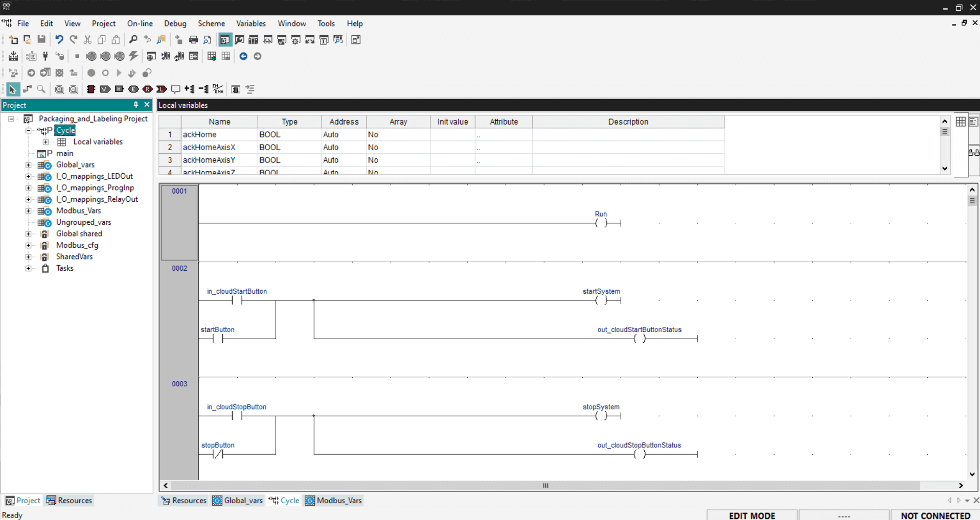The image size is (980, 520).
Task: Activate the zoom magnifier tool
Action: point(41,89)
